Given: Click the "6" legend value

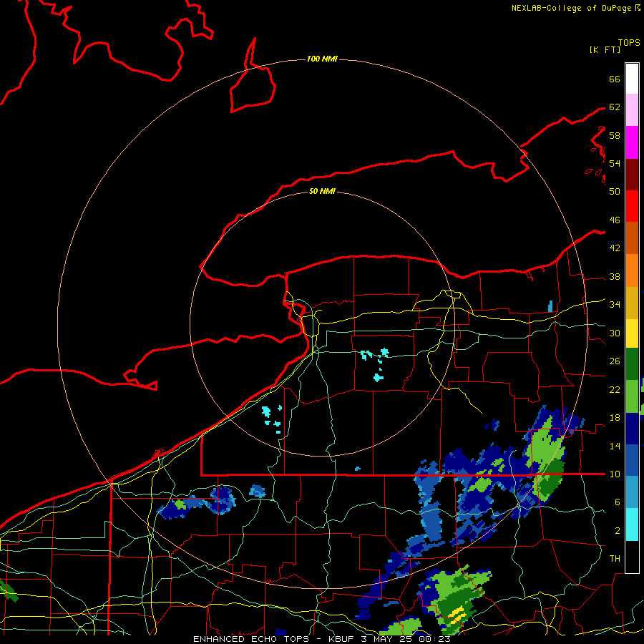Looking at the screenshot, I should [618, 502].
